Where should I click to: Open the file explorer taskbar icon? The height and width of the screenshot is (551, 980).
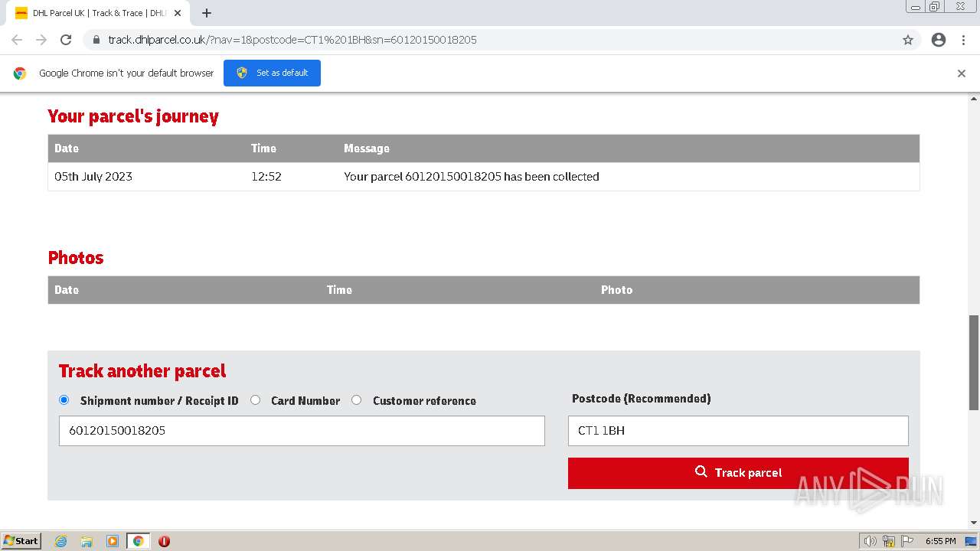(x=87, y=541)
